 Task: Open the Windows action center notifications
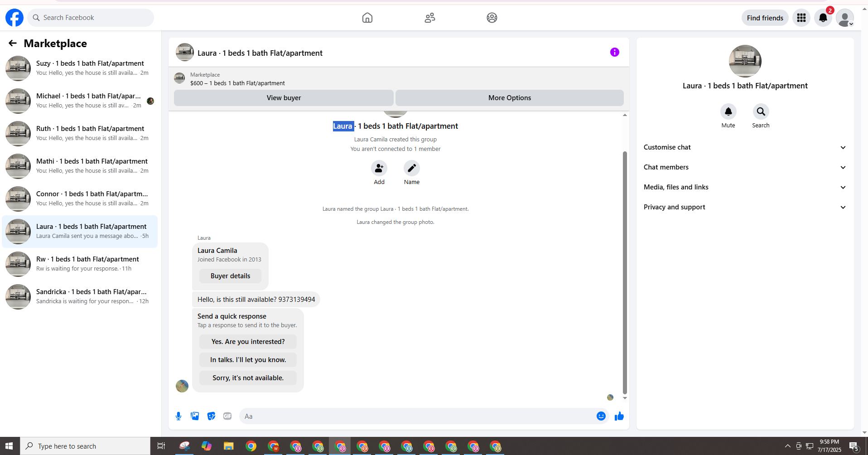[x=854, y=447]
